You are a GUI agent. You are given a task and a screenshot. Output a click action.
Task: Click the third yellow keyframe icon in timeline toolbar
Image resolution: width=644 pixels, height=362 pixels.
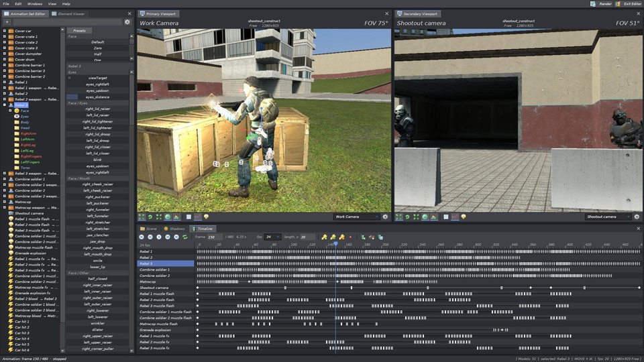point(341,237)
